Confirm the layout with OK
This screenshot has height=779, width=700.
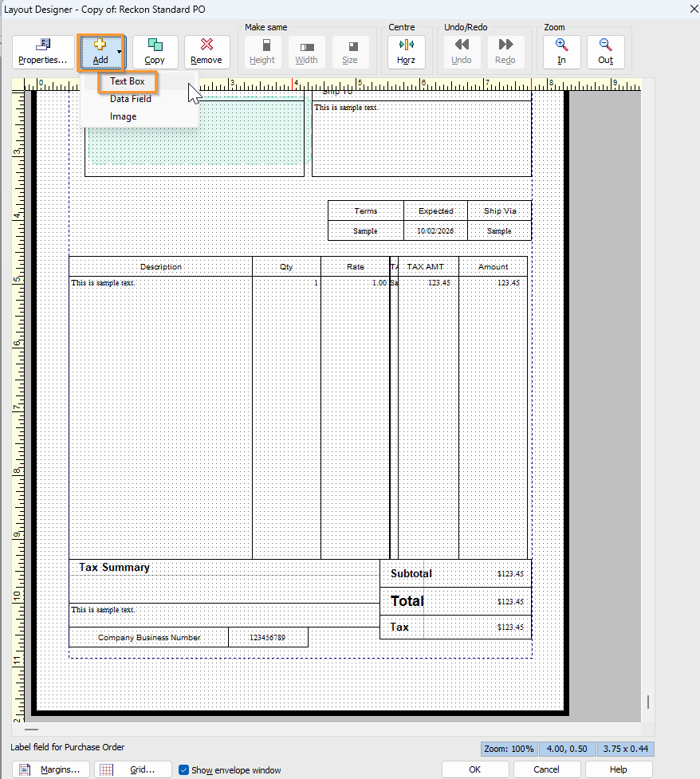coord(475,769)
